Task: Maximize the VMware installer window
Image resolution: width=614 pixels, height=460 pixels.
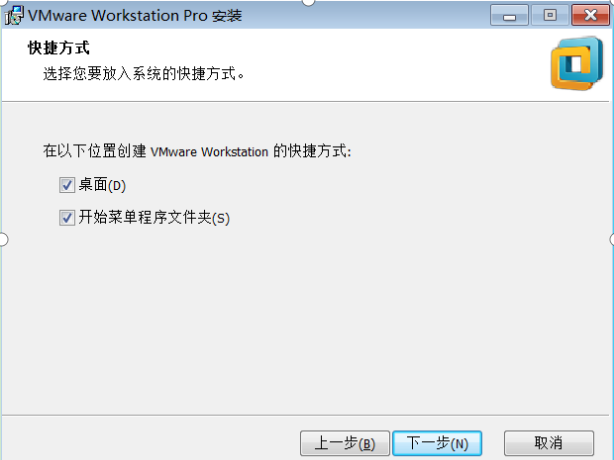Action: pos(550,16)
